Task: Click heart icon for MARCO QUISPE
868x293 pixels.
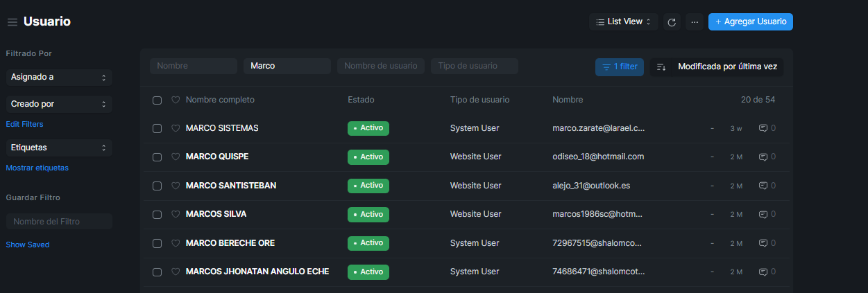Action: point(176,157)
